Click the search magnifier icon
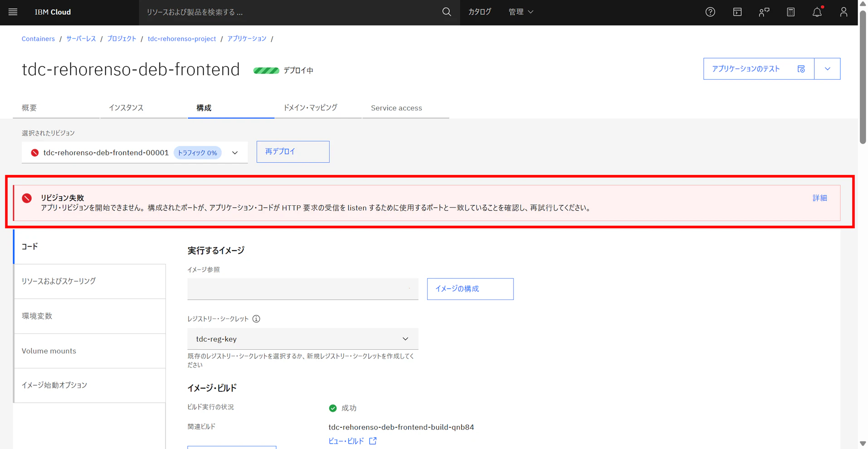Image resolution: width=868 pixels, height=449 pixels. tap(447, 12)
